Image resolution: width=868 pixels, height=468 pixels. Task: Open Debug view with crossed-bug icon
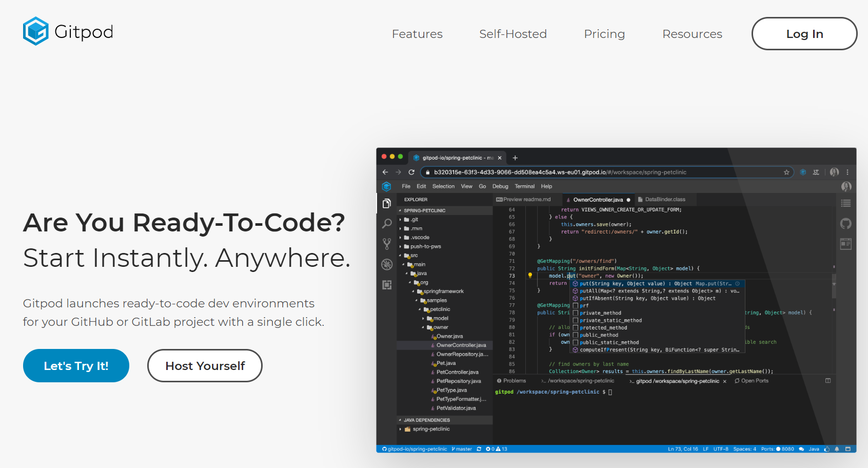(x=387, y=264)
